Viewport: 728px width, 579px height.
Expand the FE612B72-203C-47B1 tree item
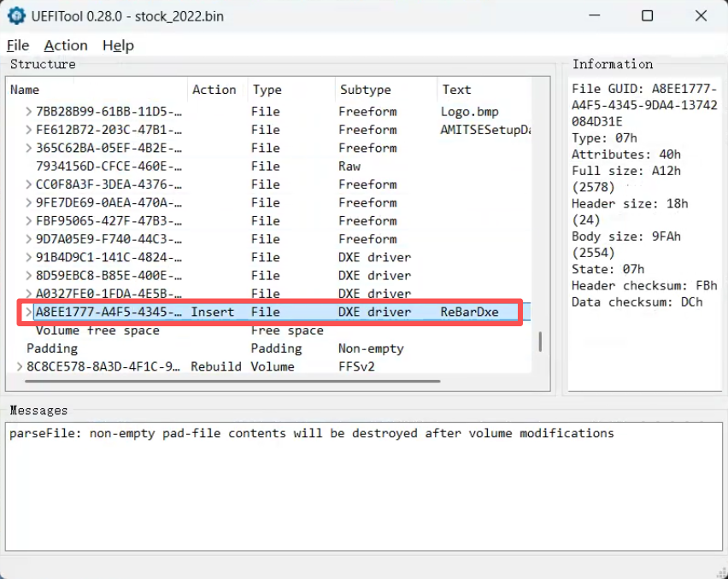click(29, 130)
